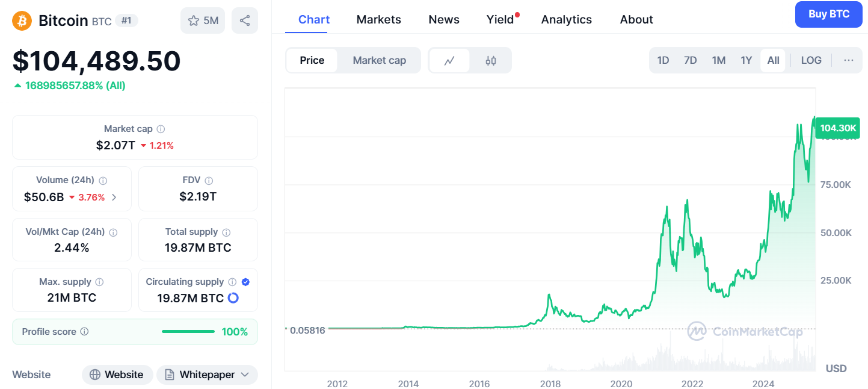Open the Analytics tab
Viewport: 868px width, 389px height.
[x=567, y=19]
